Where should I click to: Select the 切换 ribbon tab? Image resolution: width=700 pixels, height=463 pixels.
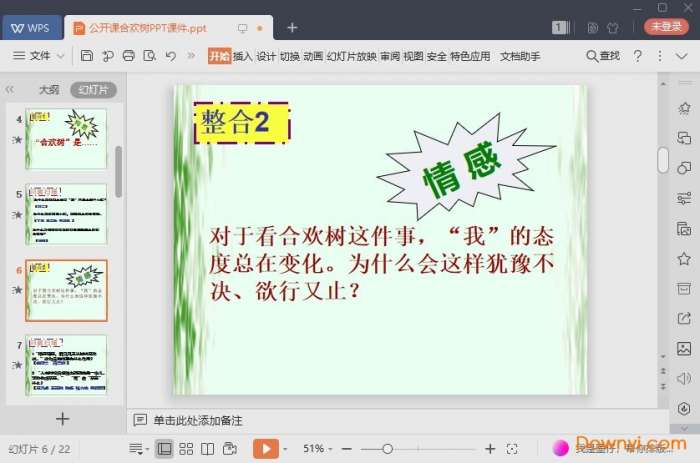point(289,56)
